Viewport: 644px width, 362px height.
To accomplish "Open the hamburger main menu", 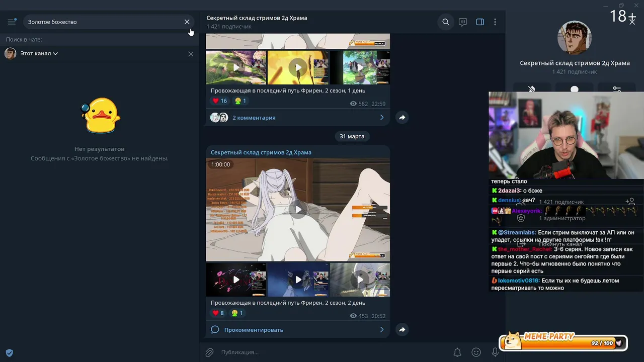I will (12, 22).
